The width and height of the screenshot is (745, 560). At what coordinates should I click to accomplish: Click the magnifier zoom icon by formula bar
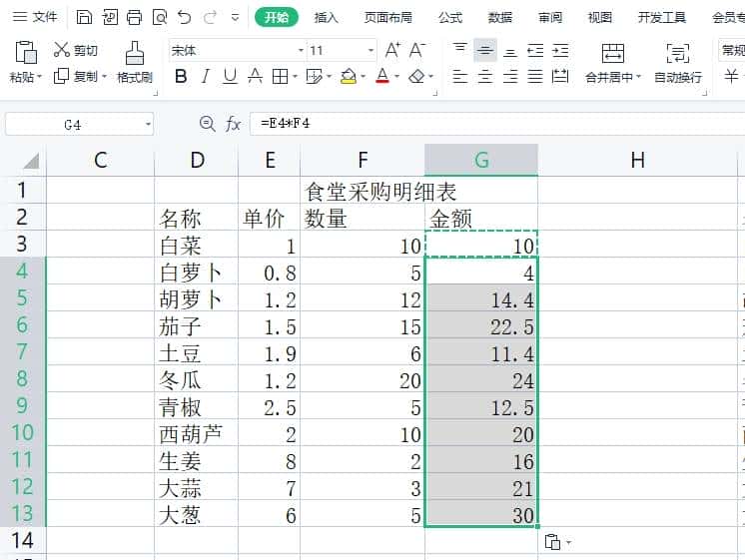coord(207,124)
